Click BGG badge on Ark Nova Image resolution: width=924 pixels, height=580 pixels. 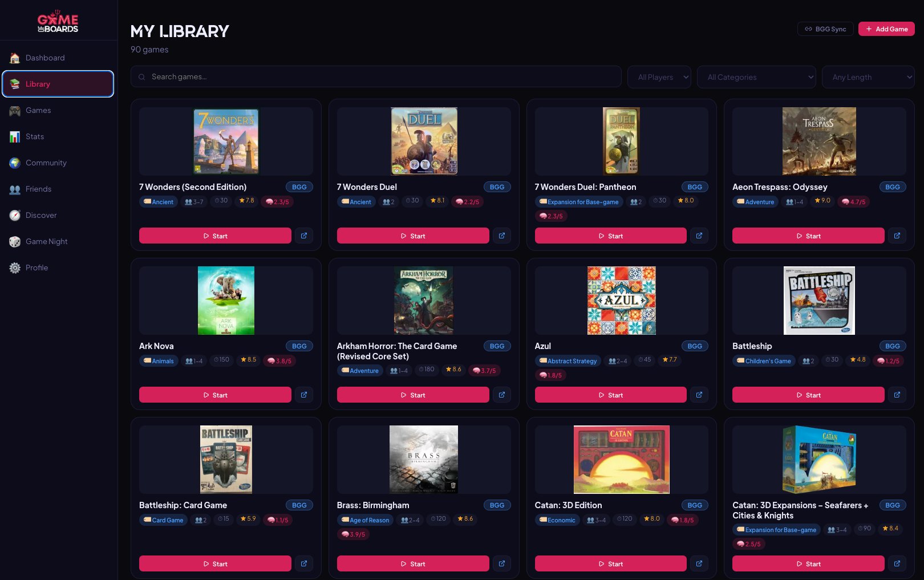(299, 346)
